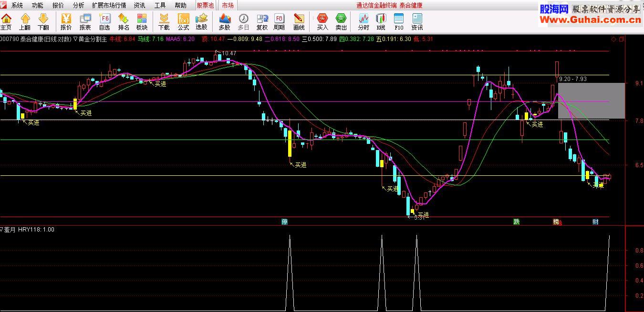Expand 黄金分割主 indicator dropdown triangle
The width and height of the screenshot is (644, 312).
pos(75,39)
